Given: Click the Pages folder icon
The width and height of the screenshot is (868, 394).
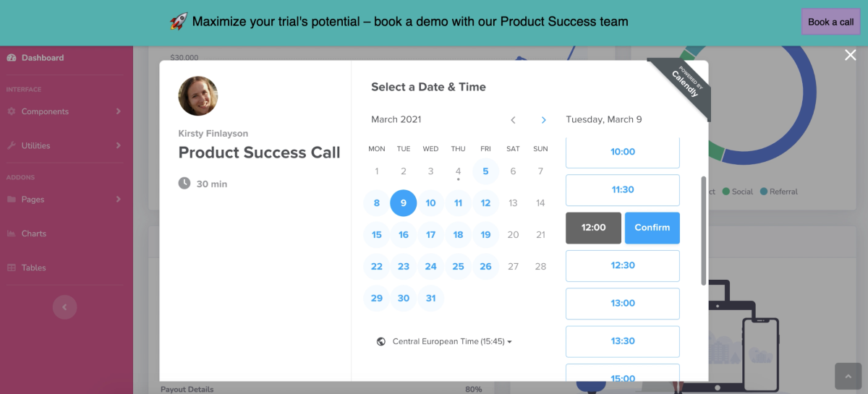Looking at the screenshot, I should (x=12, y=200).
